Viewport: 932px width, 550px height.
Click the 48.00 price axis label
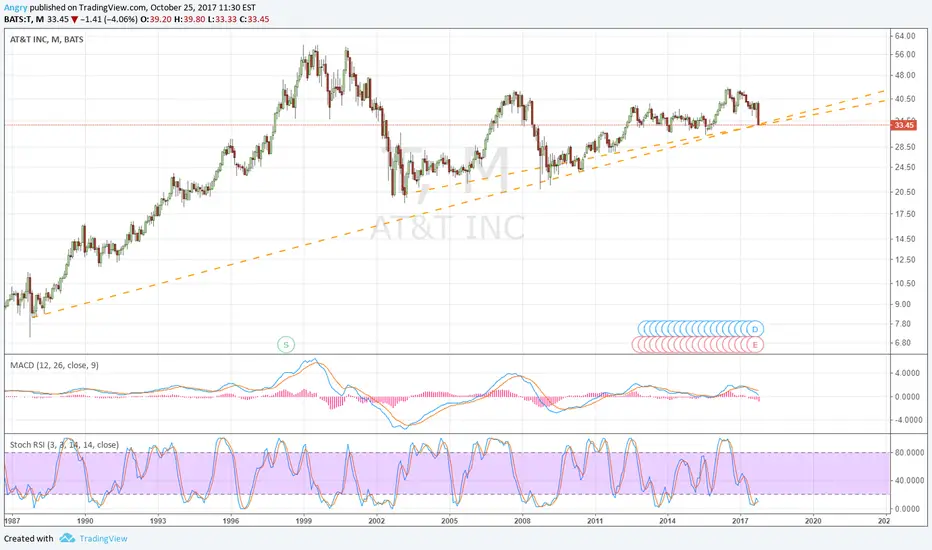[x=905, y=76]
